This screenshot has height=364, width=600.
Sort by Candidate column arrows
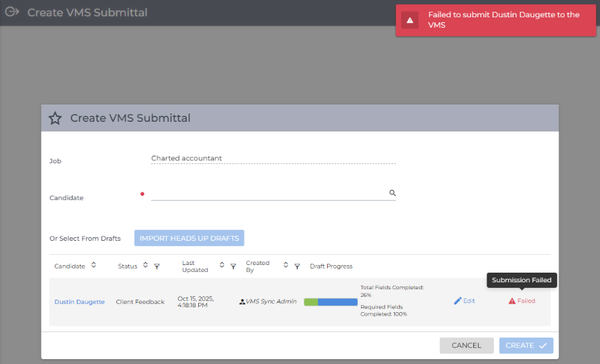tap(94, 265)
